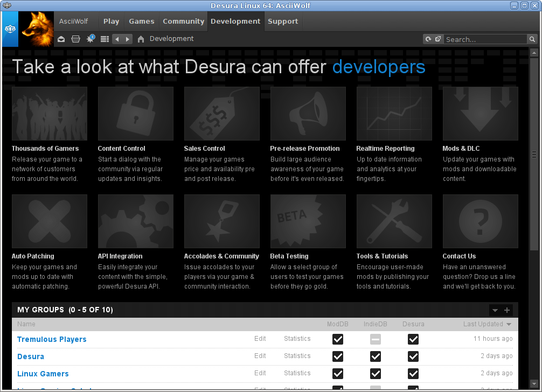Click the Mods & DLC download arrow image

pyautogui.click(x=481, y=114)
